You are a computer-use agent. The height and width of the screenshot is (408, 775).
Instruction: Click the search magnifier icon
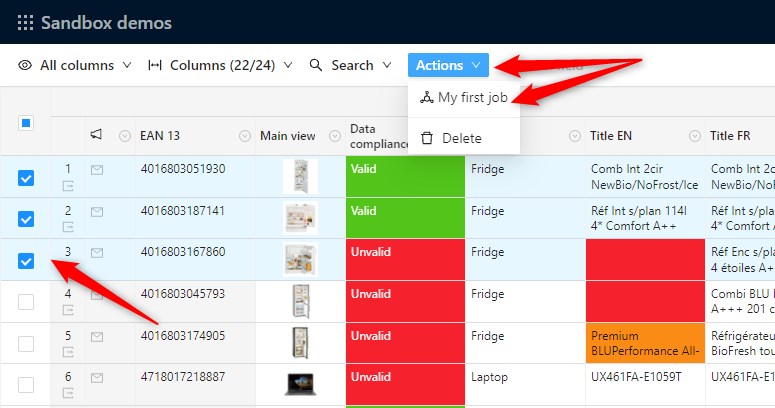[x=316, y=65]
